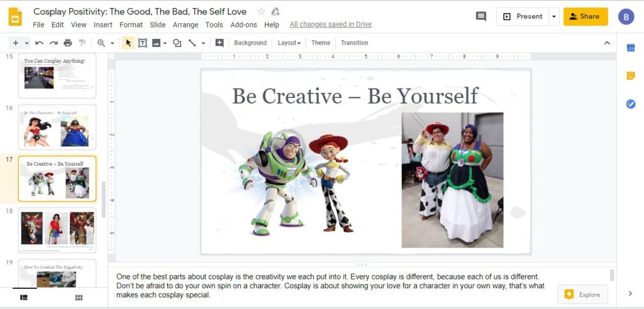
Task: Redo the last action
Action: [54, 43]
